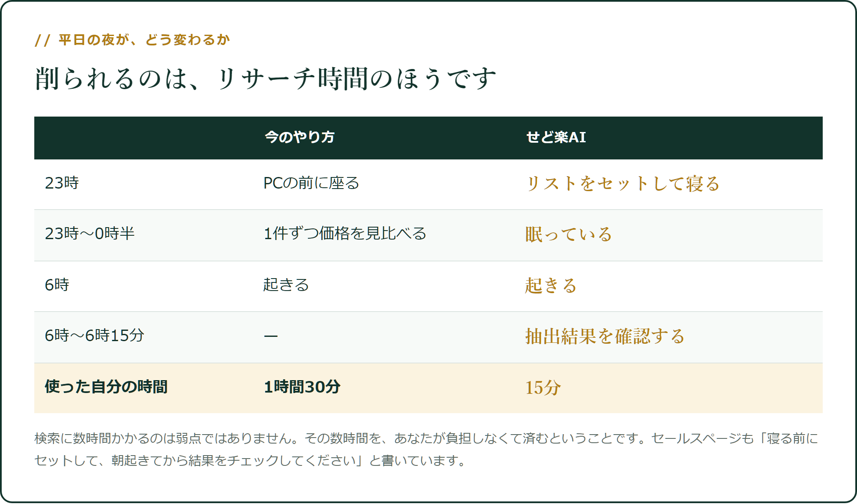Screen dimensions: 857x504
Task: Click the cell リストをセットして寝る
Action: pos(622,183)
